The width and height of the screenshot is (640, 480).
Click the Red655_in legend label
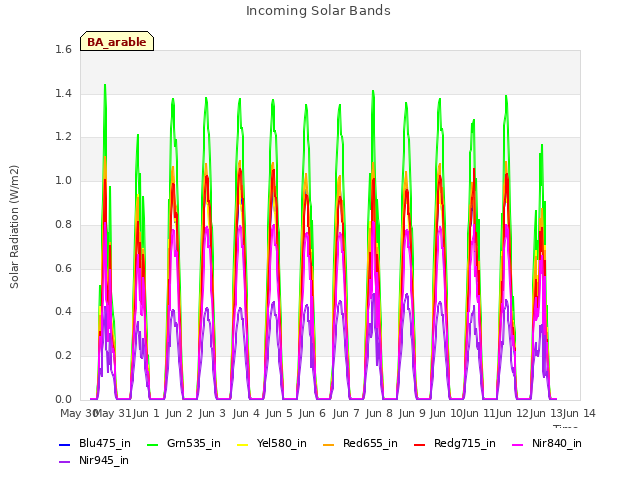pyautogui.click(x=370, y=443)
